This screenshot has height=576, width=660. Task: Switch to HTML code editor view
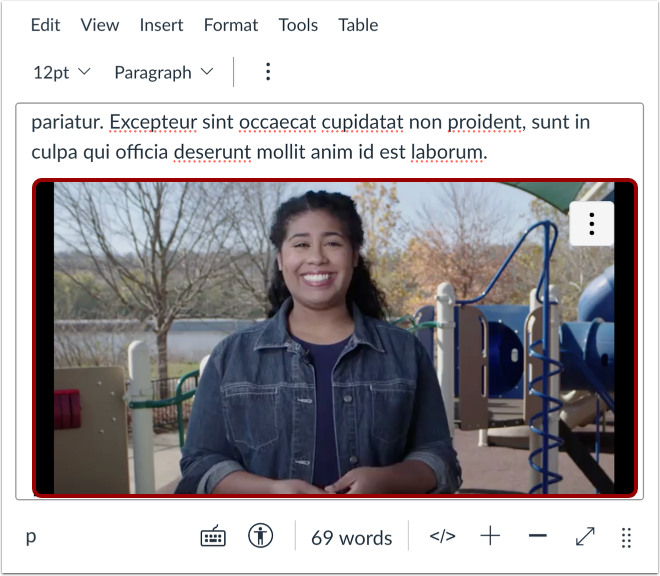pos(442,536)
